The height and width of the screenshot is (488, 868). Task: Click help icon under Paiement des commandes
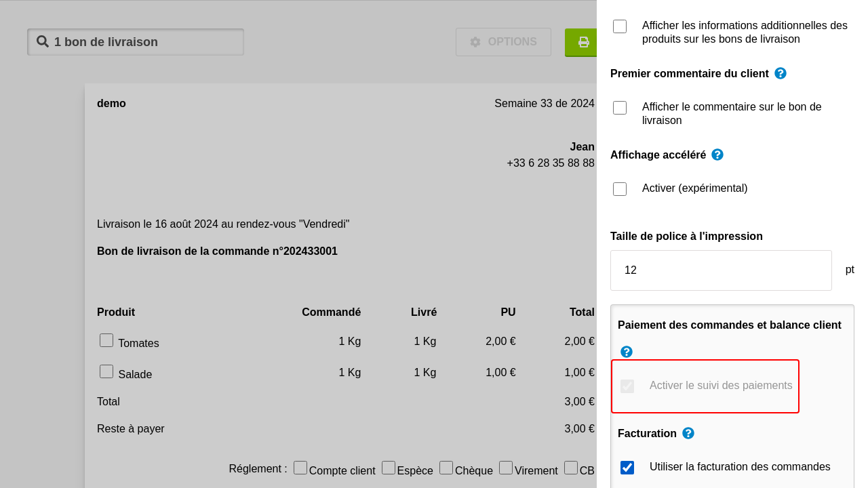coord(626,352)
